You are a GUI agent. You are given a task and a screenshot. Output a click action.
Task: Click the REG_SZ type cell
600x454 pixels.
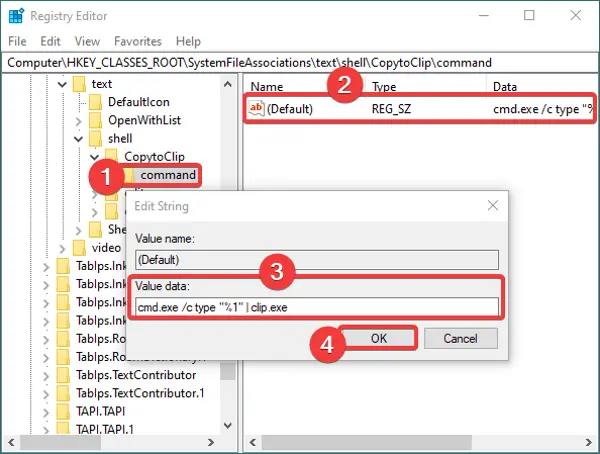[391, 109]
